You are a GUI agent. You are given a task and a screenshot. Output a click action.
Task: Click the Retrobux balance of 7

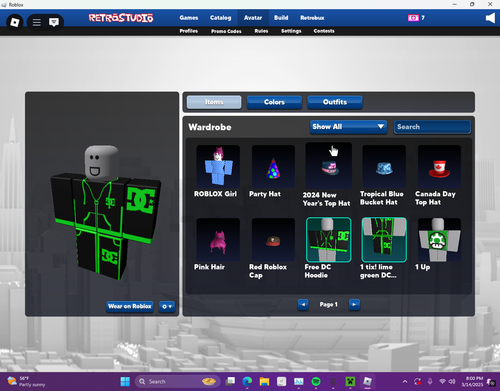[x=423, y=18]
